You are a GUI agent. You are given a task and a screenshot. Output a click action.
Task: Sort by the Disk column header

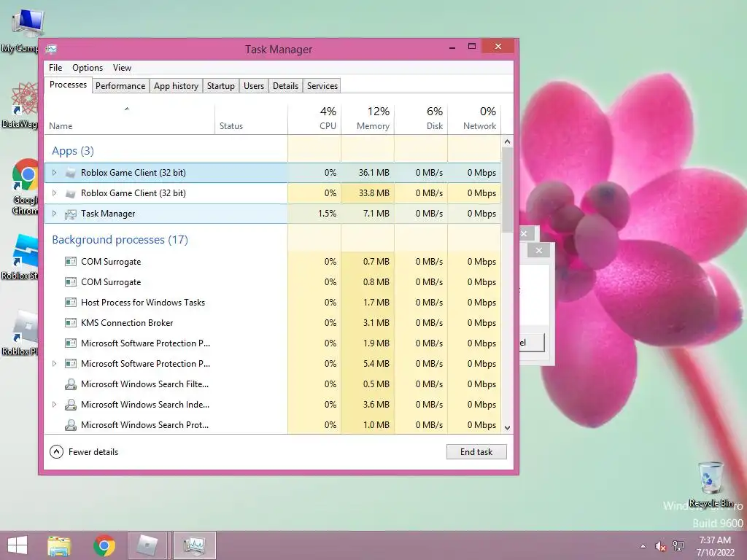pyautogui.click(x=421, y=119)
